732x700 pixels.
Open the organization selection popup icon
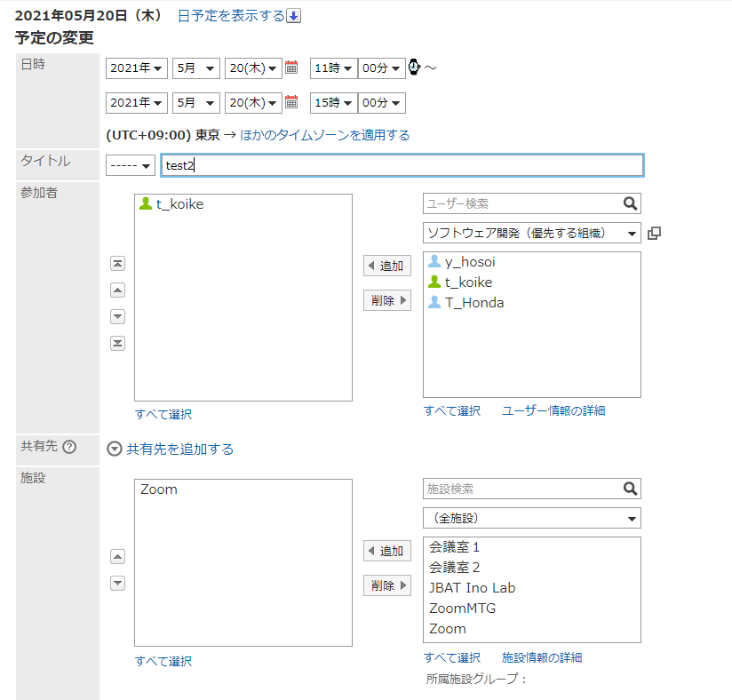pyautogui.click(x=655, y=234)
